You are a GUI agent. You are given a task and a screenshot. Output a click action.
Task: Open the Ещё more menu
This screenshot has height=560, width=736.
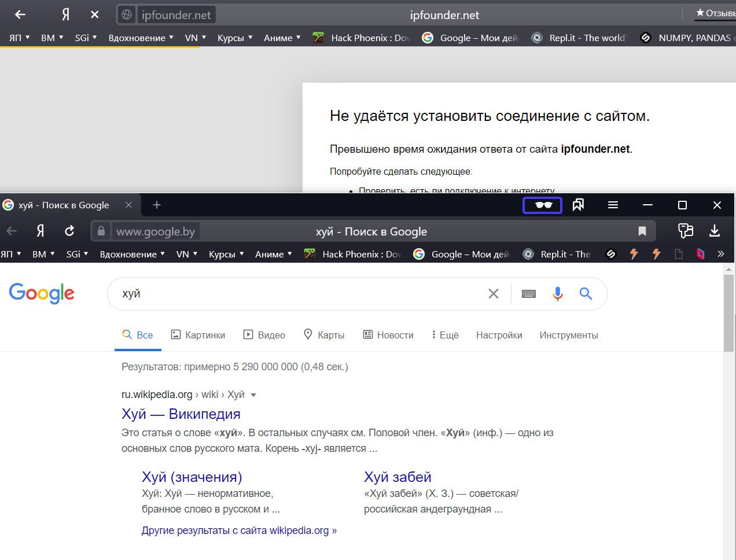(445, 335)
